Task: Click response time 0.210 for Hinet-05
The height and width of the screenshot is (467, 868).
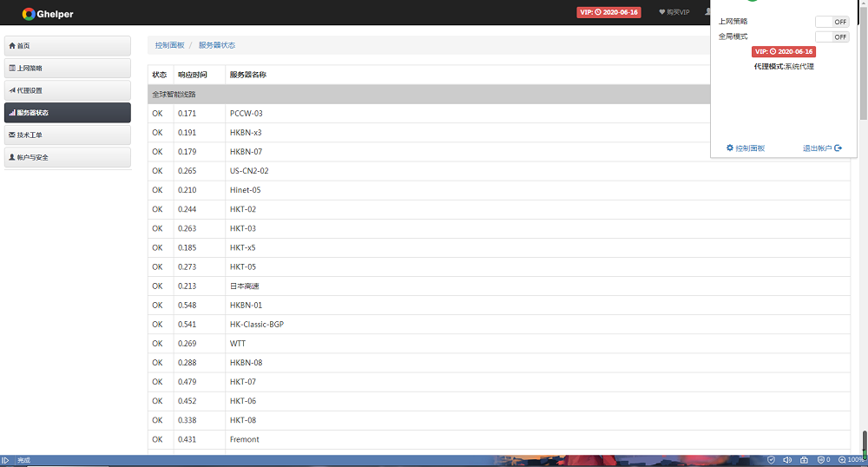Action: 187,190
